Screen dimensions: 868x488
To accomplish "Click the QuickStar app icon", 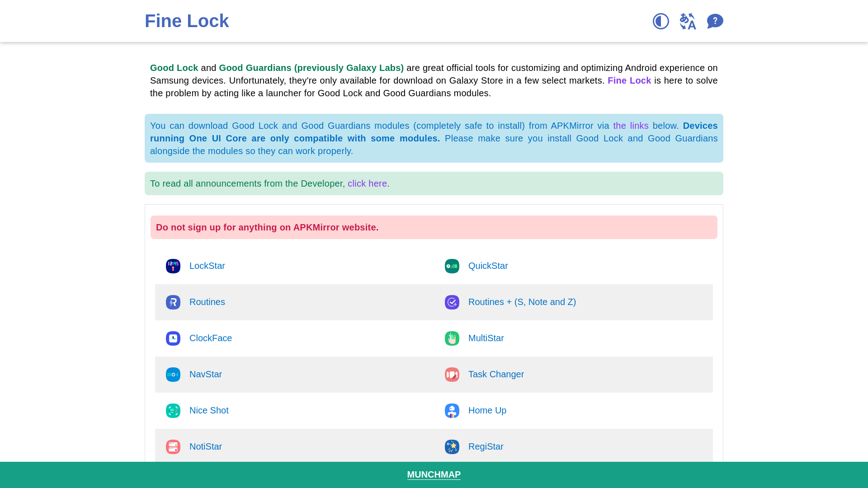I will point(452,266).
